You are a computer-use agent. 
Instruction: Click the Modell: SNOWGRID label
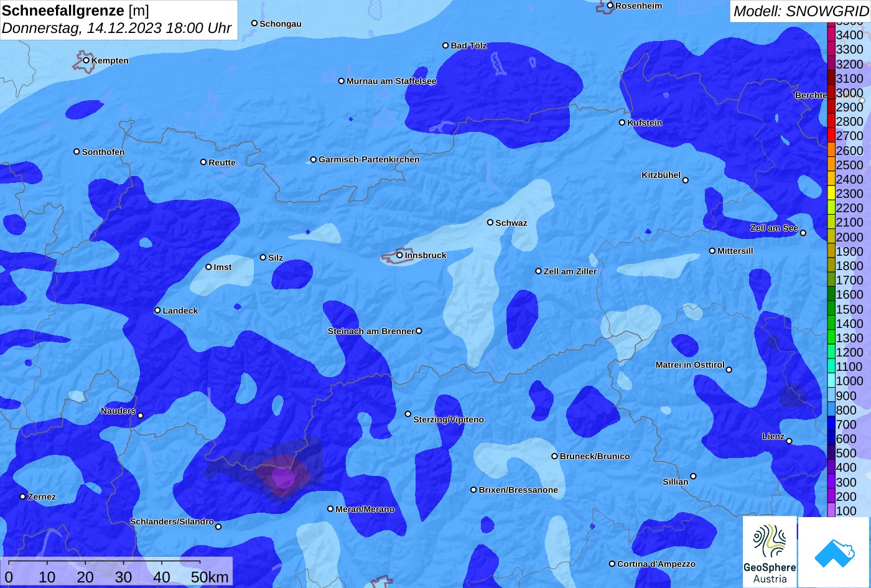(801, 11)
